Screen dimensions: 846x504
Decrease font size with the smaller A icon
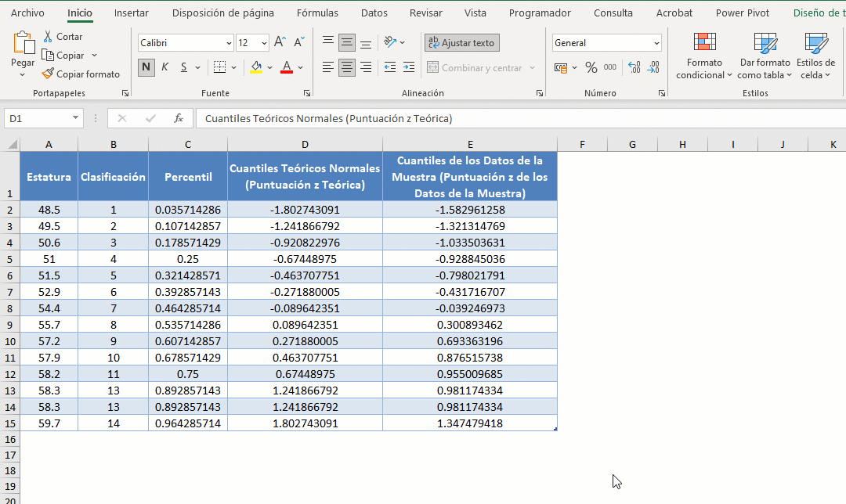tap(299, 42)
